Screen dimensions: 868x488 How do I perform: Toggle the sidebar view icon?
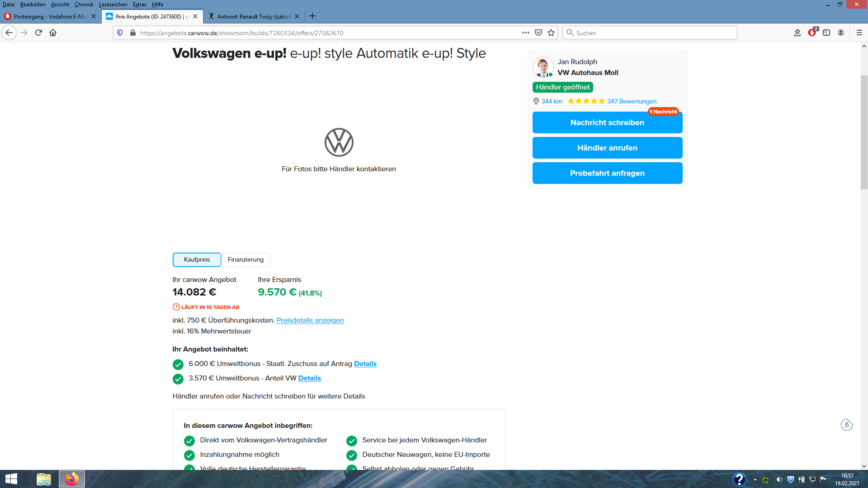click(826, 33)
